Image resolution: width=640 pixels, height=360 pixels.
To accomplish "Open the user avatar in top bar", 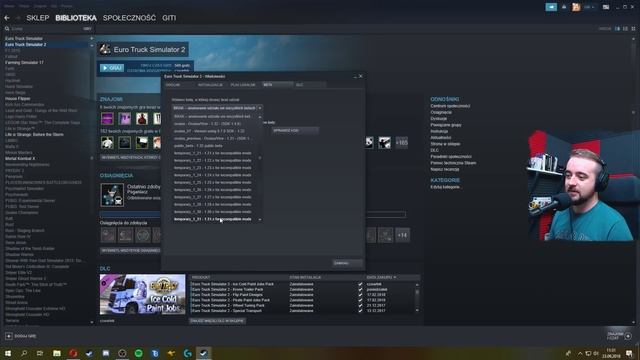I will pyautogui.click(x=576, y=7).
